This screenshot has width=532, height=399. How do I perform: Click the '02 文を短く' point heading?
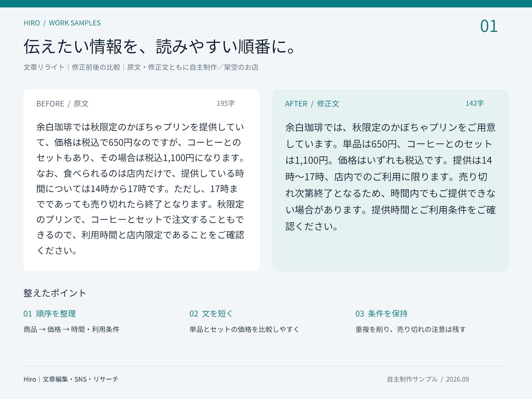click(x=211, y=314)
